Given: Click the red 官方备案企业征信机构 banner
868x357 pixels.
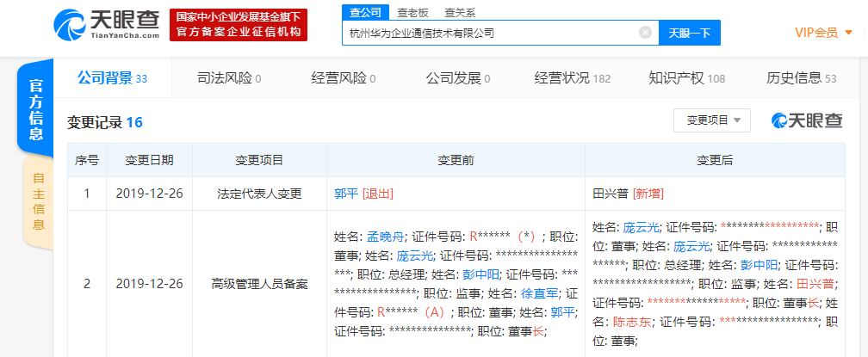Looking at the screenshot, I should point(238,25).
